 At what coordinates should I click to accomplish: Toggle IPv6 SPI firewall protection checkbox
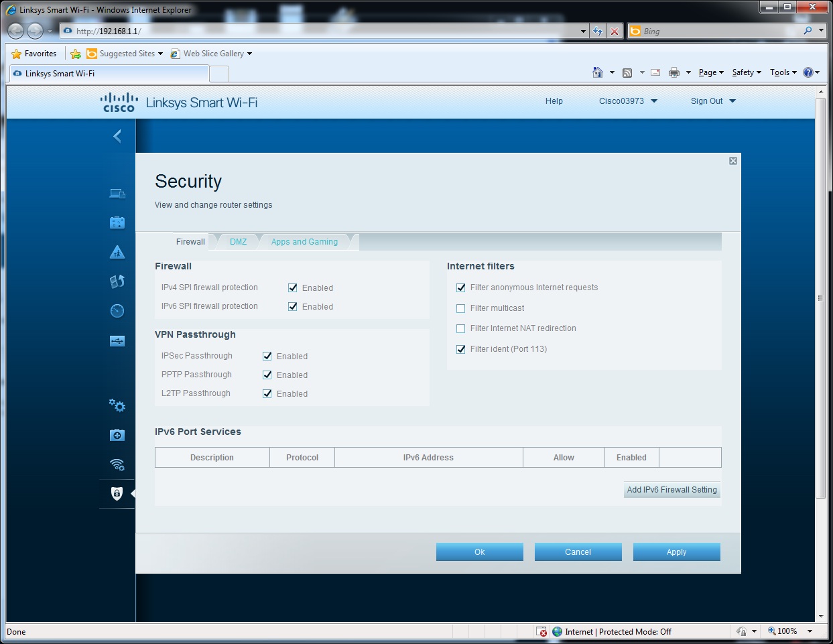pos(293,306)
